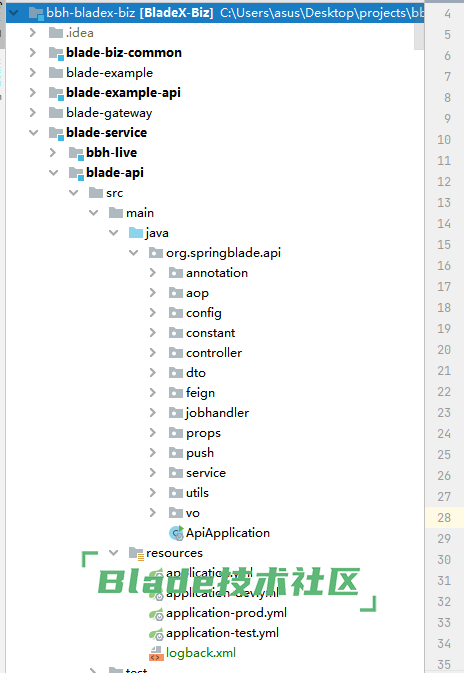Click the blade-example folder icon
Image resolution: width=464 pixels, height=673 pixels.
(x=56, y=73)
